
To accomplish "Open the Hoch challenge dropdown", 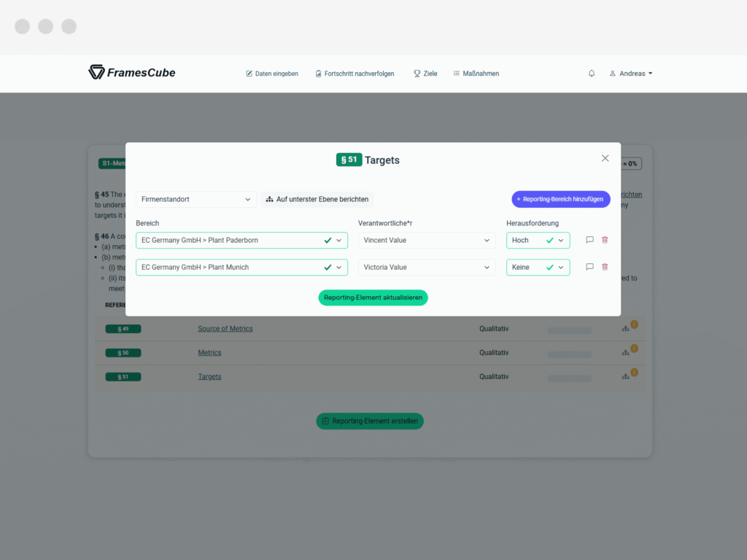I will (x=538, y=241).
